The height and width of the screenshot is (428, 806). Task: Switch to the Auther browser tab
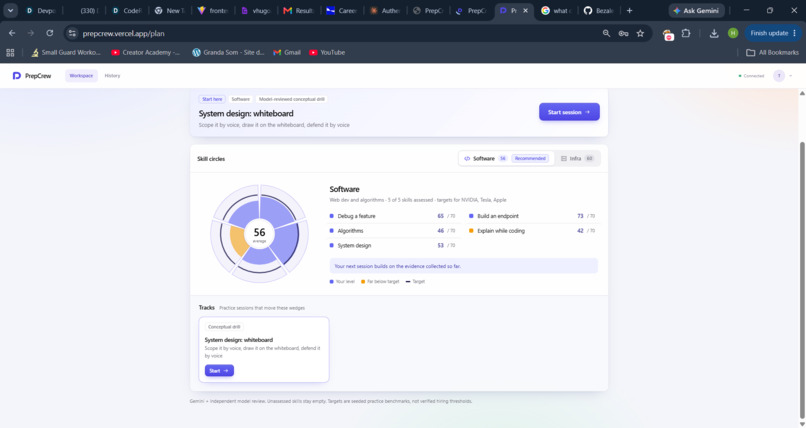(386, 10)
